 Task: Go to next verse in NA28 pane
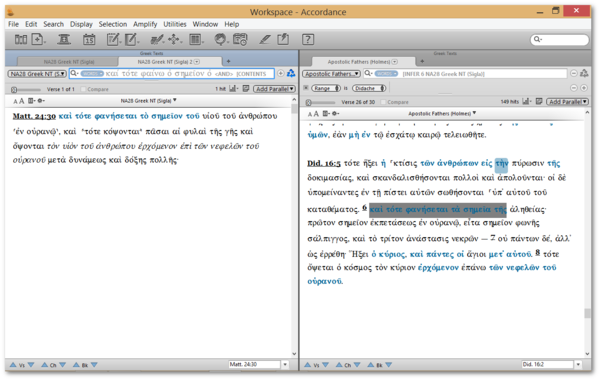click(x=31, y=365)
